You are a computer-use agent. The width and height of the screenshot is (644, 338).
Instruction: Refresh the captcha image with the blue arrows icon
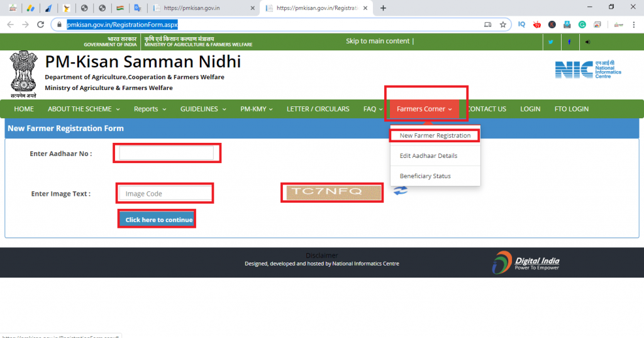click(401, 191)
